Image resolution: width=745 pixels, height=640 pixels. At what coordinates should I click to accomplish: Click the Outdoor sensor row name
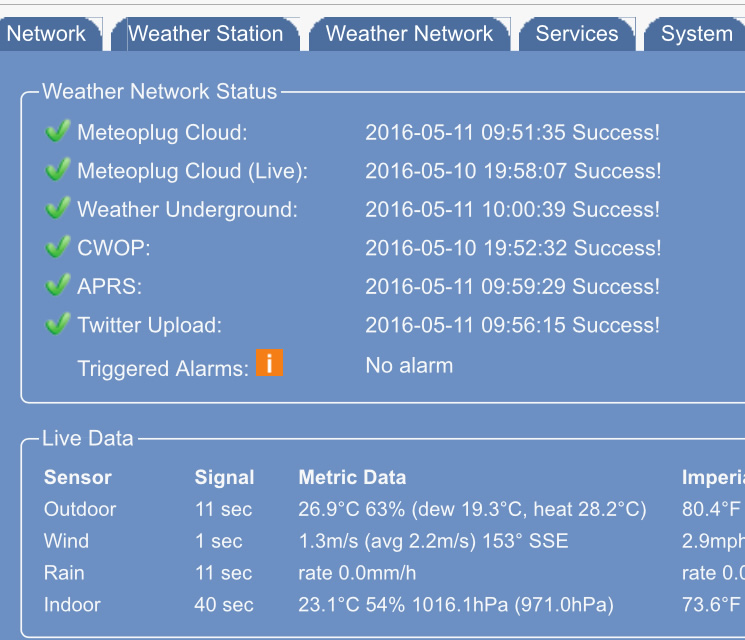coord(80,509)
